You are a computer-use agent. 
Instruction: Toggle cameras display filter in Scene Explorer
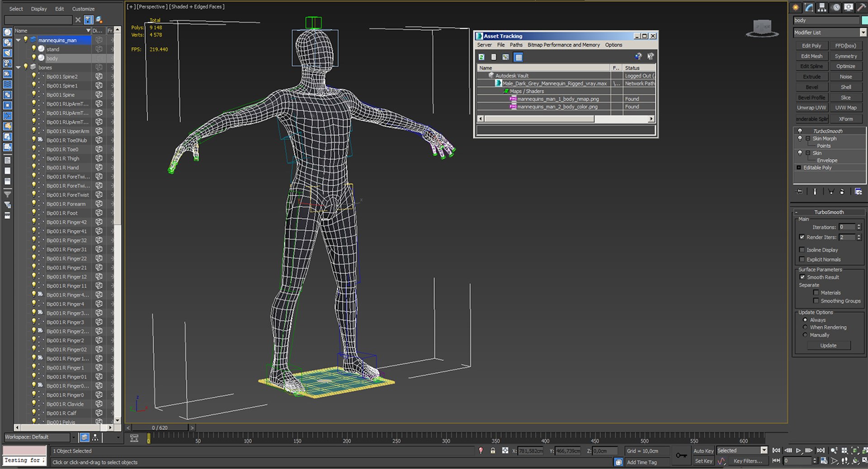[7, 63]
